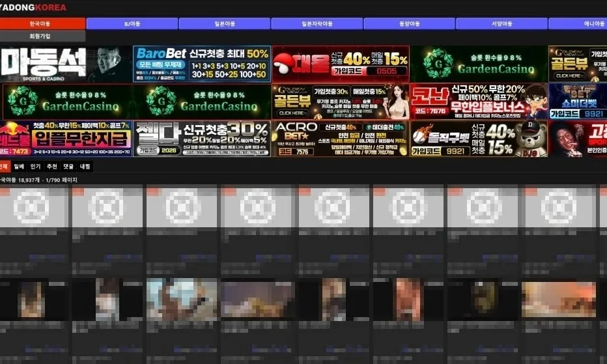This screenshot has height=364, width=607.
Task: Select the 일본야동 navigation tab
Action: tap(225, 23)
